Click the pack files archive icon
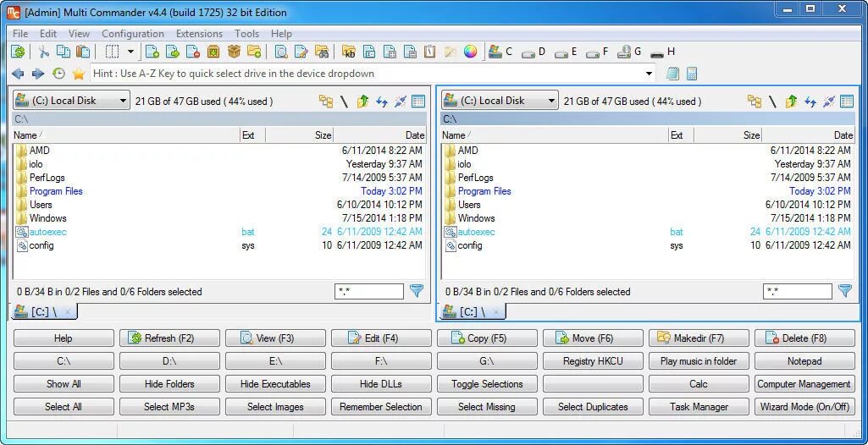The width and height of the screenshot is (868, 445). point(213,52)
